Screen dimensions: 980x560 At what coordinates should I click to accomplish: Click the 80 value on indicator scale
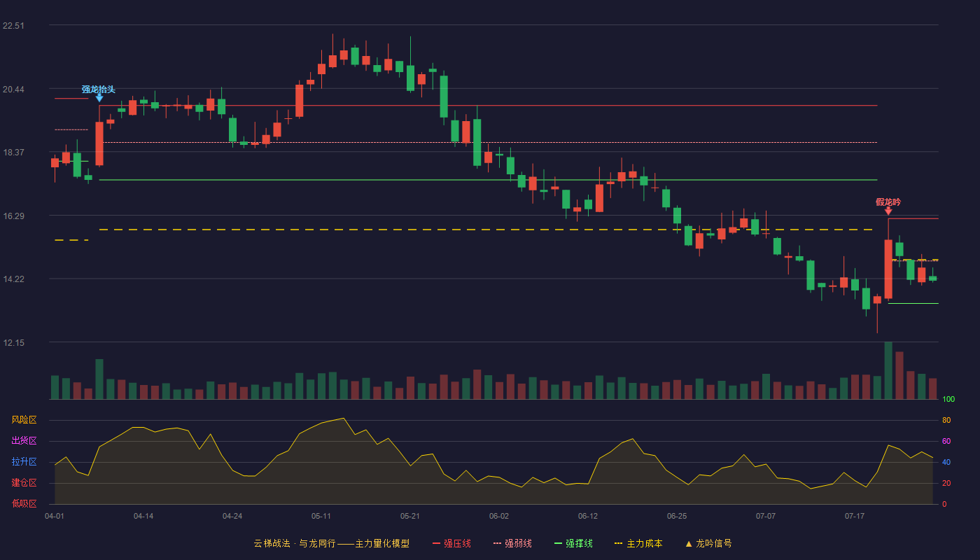(946, 421)
